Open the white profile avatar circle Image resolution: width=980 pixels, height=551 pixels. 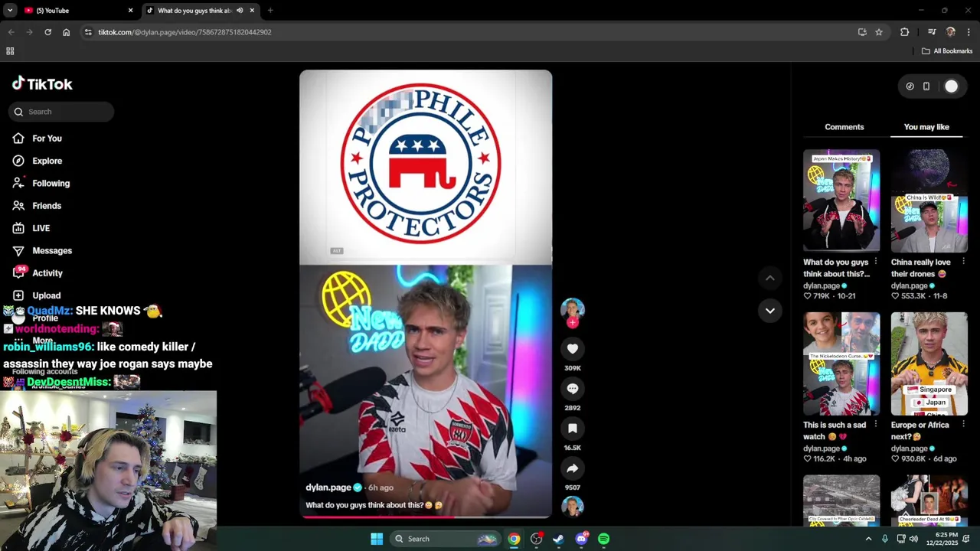[951, 86]
